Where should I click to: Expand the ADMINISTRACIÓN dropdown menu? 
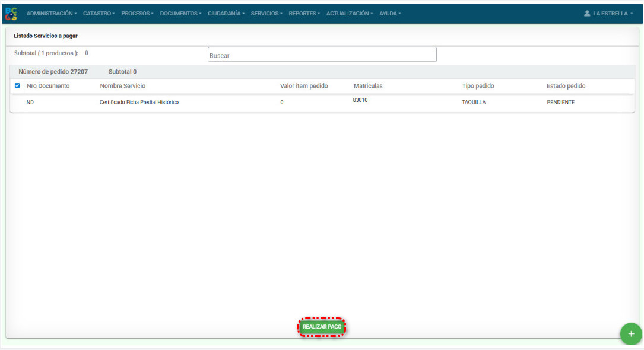(52, 14)
